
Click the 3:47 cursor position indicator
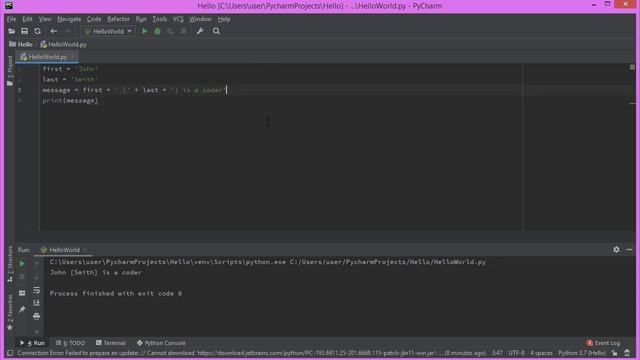coord(497,353)
